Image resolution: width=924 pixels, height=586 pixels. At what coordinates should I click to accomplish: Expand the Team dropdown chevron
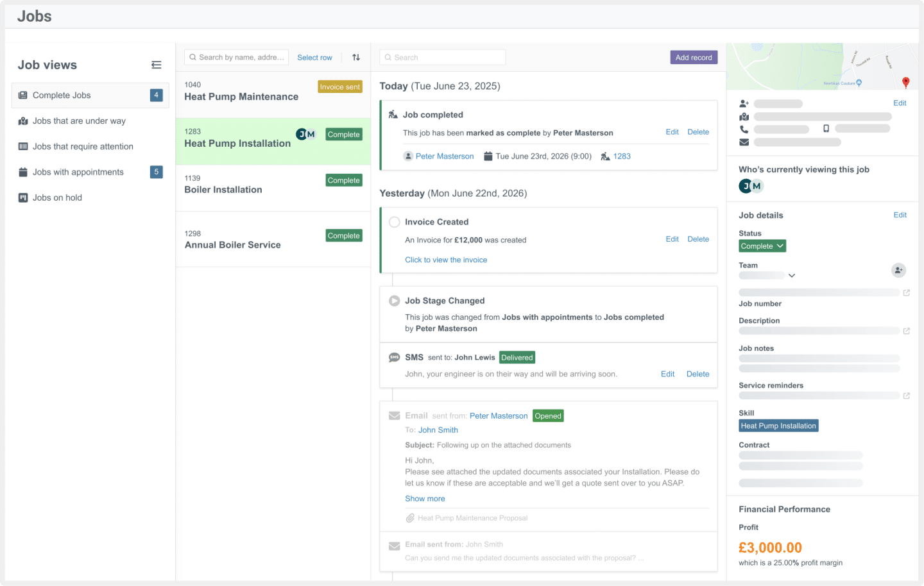(x=792, y=276)
